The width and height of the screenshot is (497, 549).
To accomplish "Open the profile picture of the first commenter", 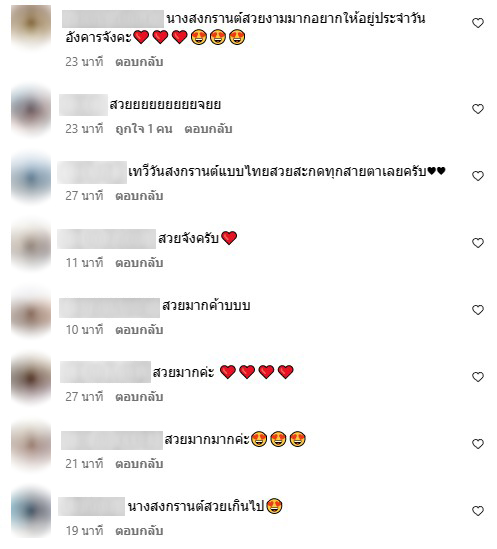I will [31, 25].
